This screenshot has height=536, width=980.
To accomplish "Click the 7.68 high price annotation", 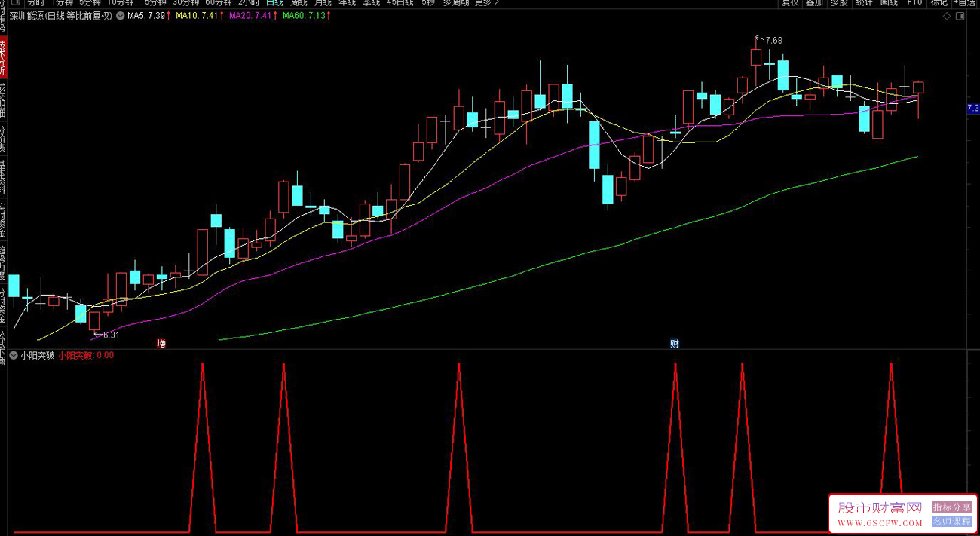I will point(773,40).
